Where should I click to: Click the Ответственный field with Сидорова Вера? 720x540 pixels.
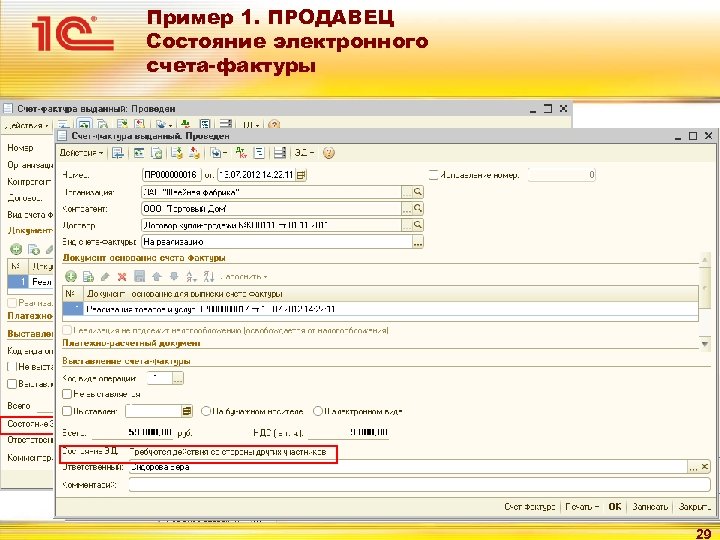[408, 467]
